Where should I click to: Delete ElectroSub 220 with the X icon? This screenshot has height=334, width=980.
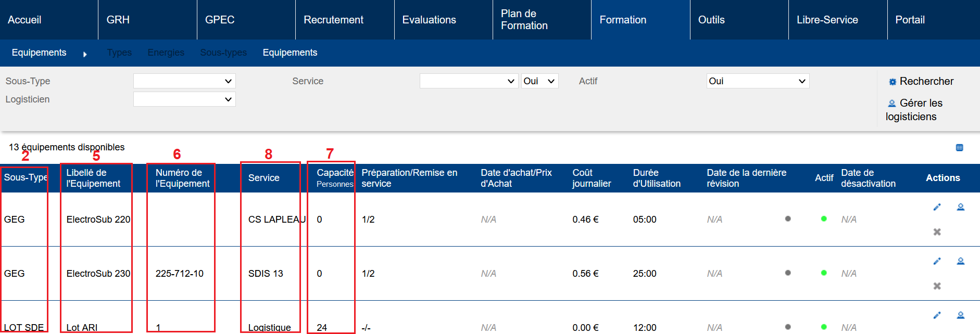pyautogui.click(x=937, y=232)
